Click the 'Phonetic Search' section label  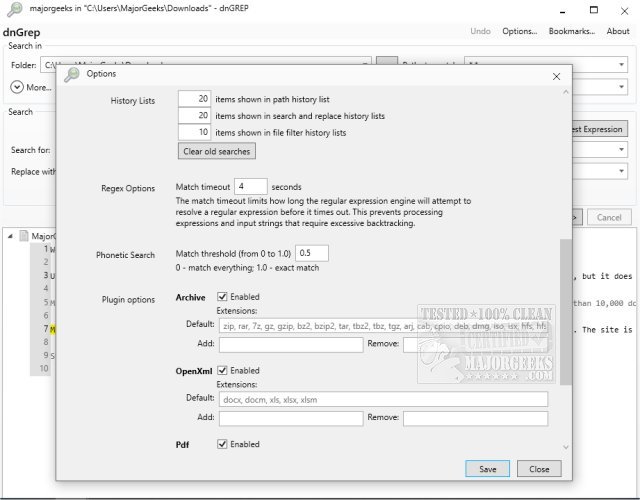(125, 255)
